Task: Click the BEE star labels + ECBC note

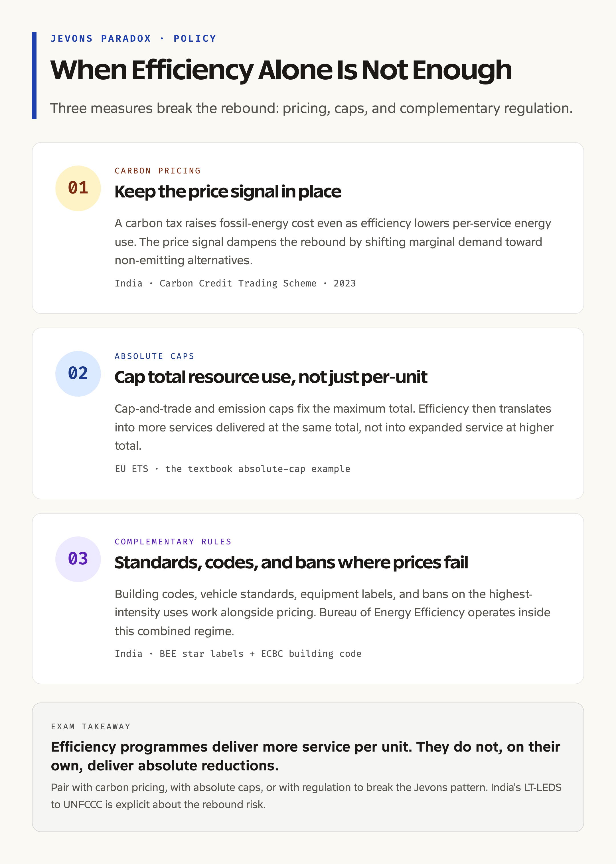Action: tap(238, 654)
